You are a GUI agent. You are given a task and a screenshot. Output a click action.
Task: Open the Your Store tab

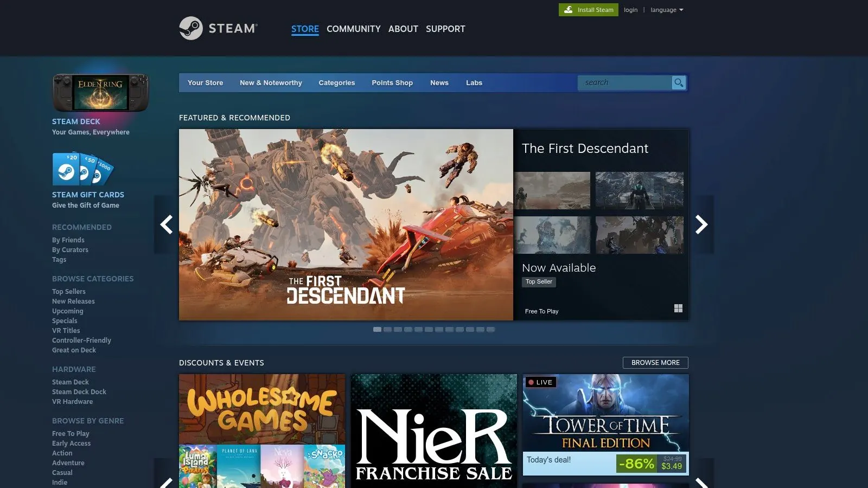point(205,82)
